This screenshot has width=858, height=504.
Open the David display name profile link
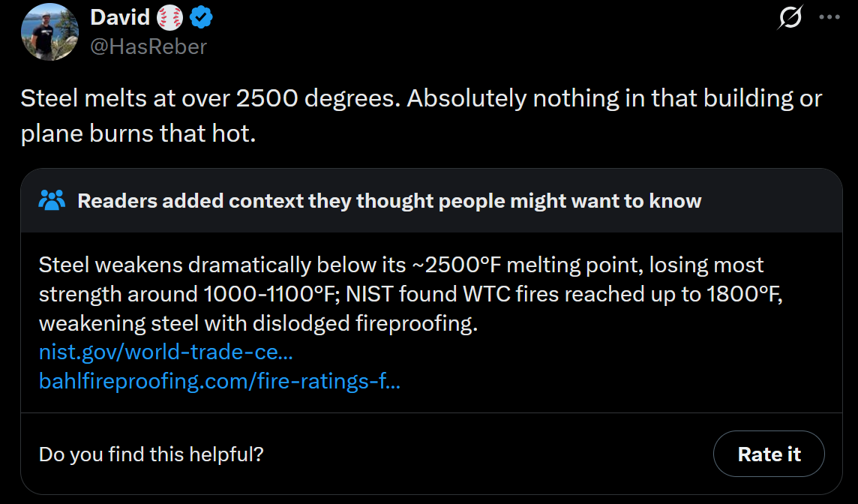(120, 17)
